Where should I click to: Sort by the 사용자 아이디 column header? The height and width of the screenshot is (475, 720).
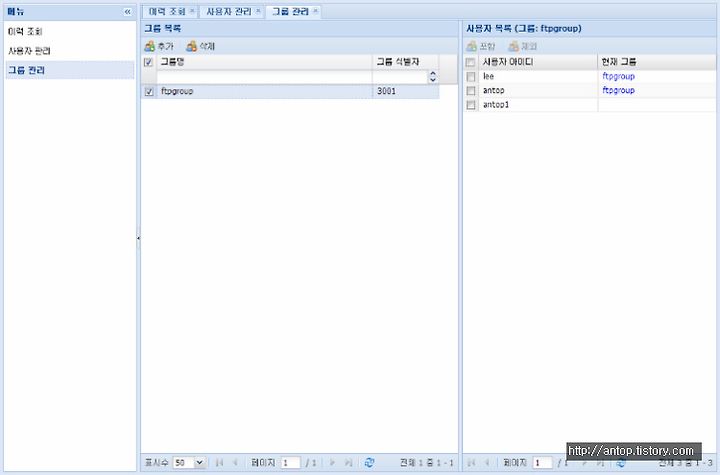tap(538, 62)
